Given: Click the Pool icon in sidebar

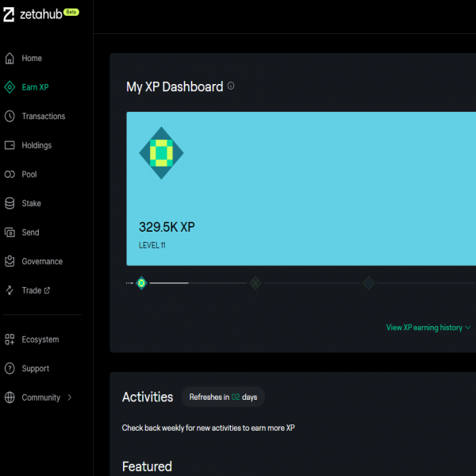Looking at the screenshot, I should (x=10, y=175).
